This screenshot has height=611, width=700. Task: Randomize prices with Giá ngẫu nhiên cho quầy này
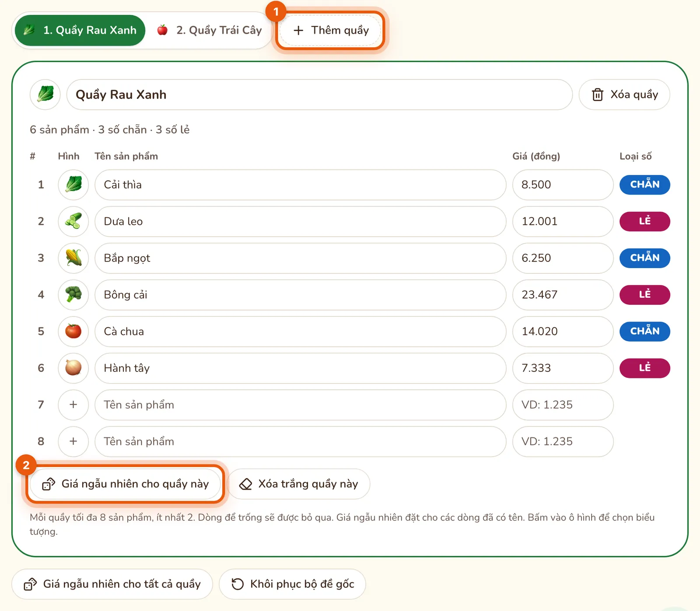click(125, 484)
